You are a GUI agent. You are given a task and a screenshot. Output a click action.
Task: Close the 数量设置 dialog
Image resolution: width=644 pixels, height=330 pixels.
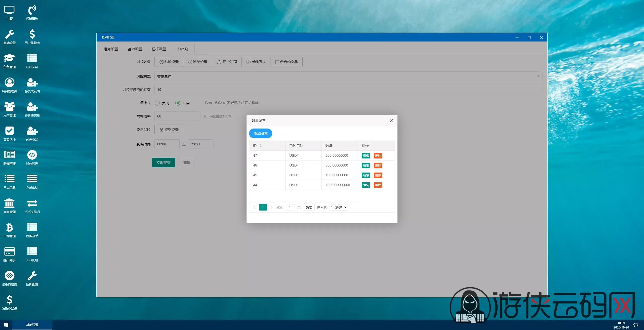pos(391,121)
